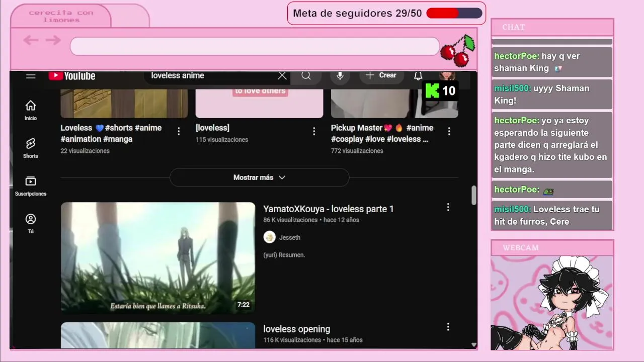This screenshot has height=362, width=644.
Task: Open the Jesseth channel avatar
Action: (270, 237)
